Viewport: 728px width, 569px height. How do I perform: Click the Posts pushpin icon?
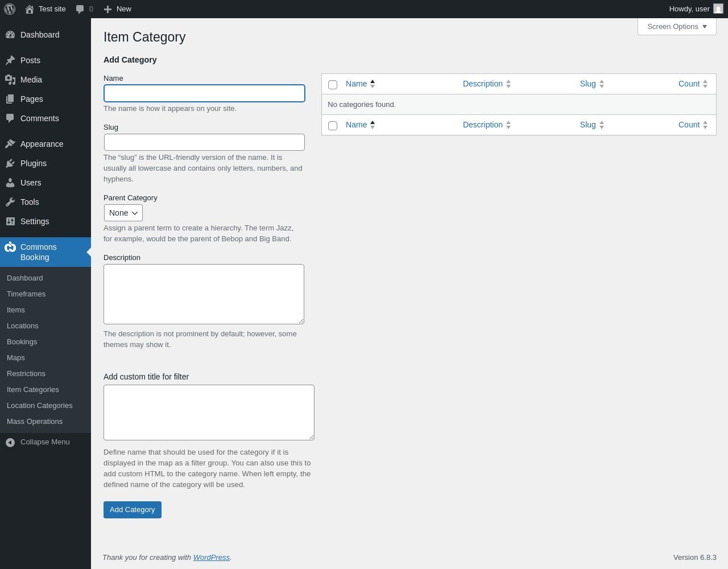click(10, 60)
